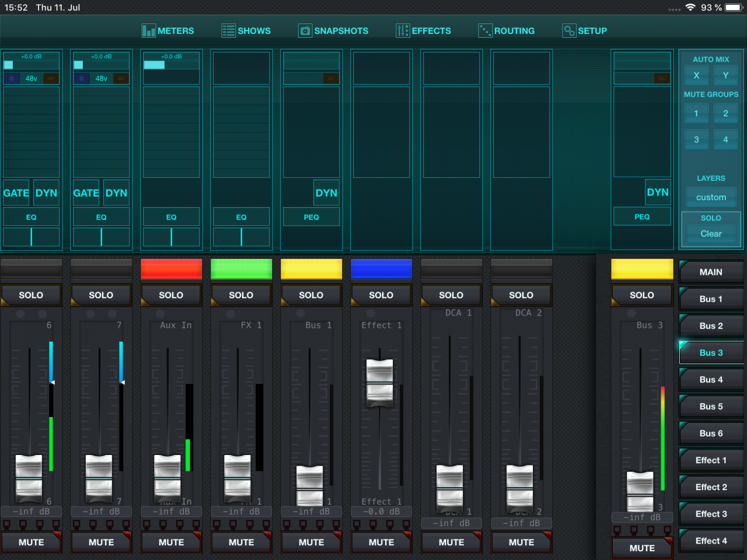Open the Routing matrix icon

(485, 31)
